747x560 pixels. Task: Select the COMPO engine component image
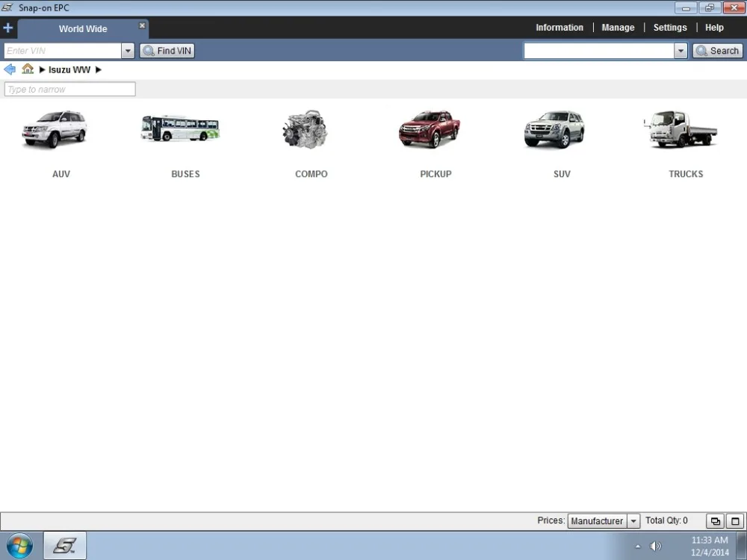[x=305, y=129]
